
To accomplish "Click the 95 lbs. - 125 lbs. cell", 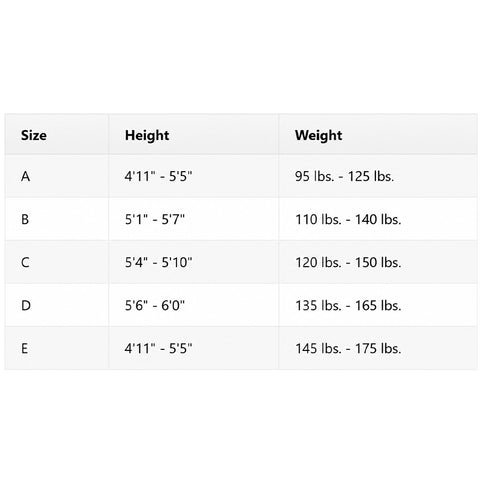I will (378, 176).
